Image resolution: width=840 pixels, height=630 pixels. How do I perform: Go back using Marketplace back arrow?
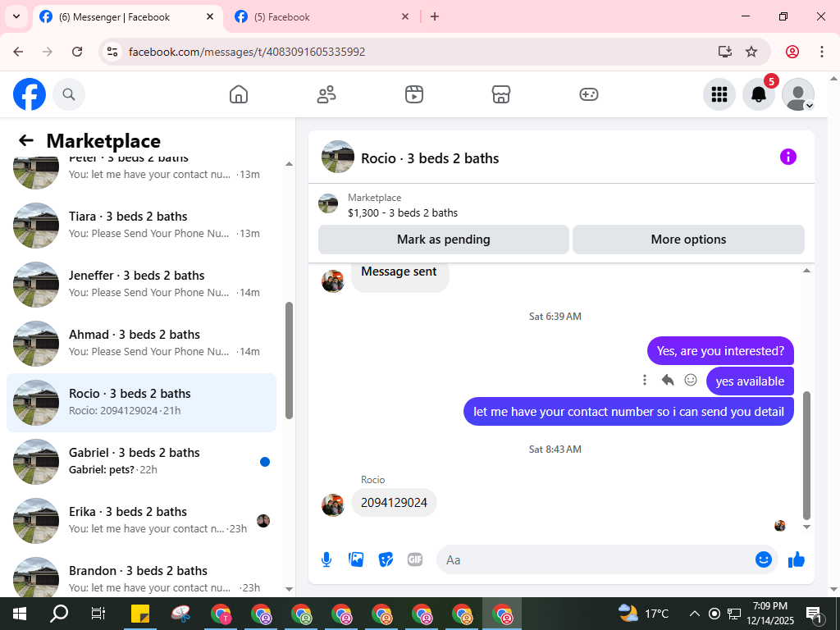click(x=25, y=140)
